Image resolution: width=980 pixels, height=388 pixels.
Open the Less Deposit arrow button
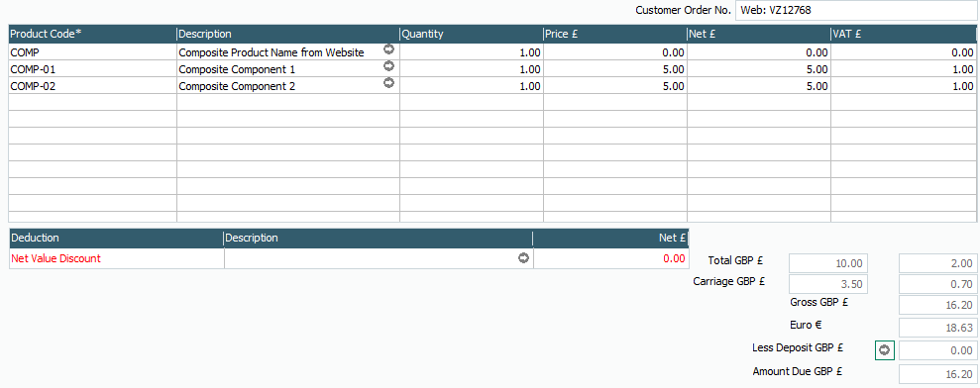884,350
